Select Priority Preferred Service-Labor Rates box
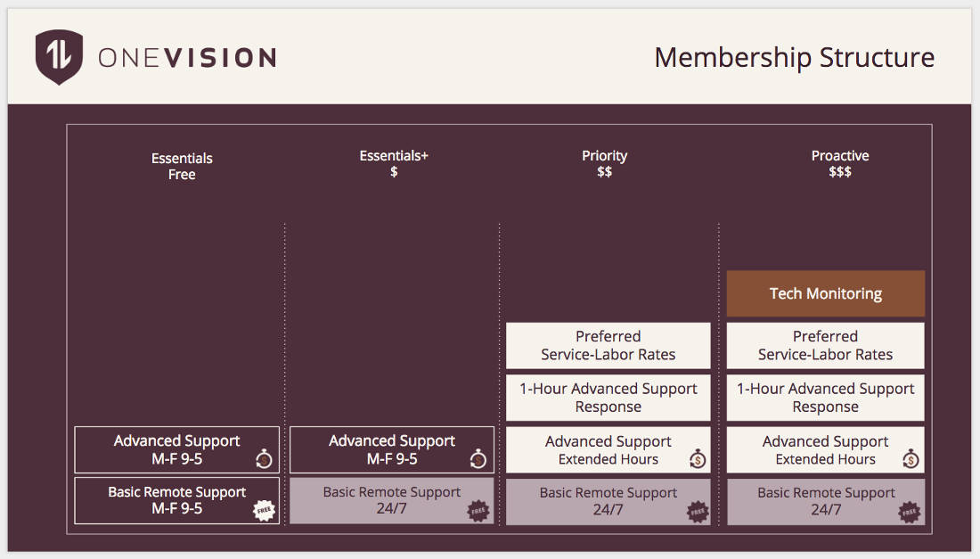 click(x=608, y=346)
